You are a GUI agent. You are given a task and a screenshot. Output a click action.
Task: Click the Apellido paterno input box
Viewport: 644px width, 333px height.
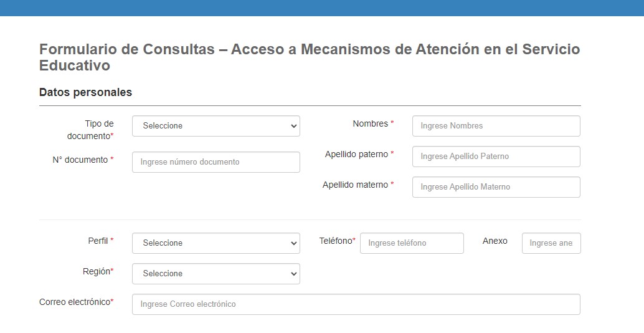496,157
